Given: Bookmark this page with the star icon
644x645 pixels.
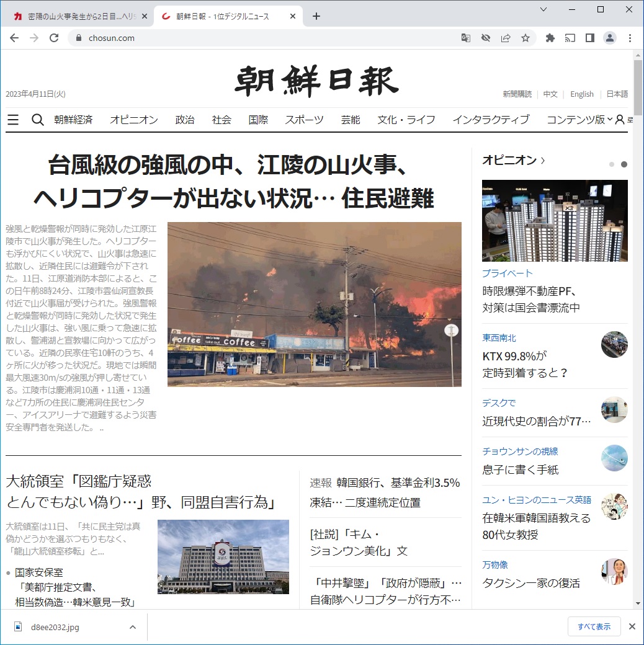Looking at the screenshot, I should click(525, 38).
